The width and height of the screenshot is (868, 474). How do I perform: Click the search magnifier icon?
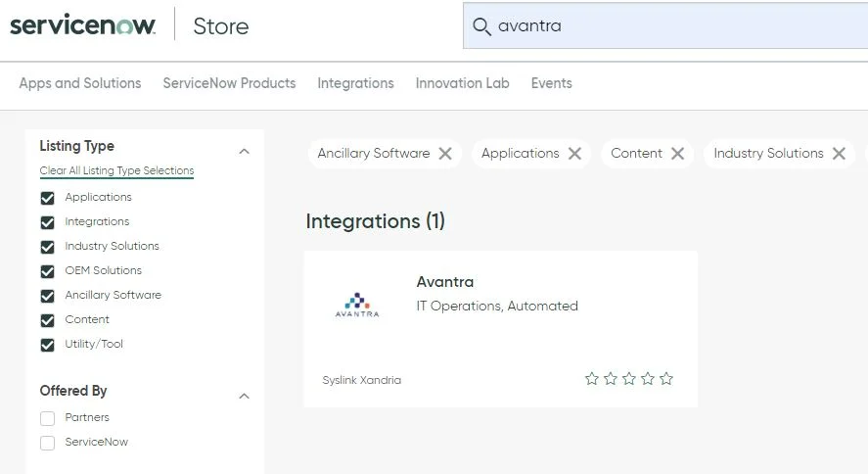point(480,26)
